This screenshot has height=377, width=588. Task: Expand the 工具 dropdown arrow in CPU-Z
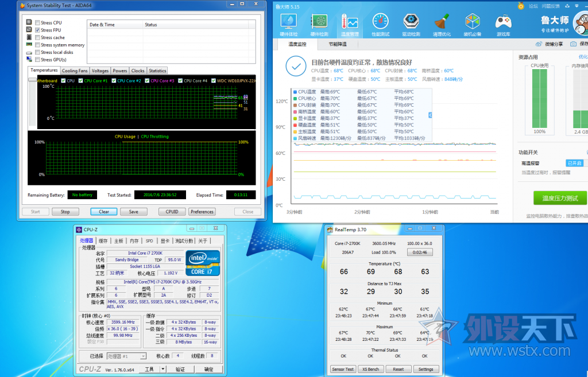163,369
